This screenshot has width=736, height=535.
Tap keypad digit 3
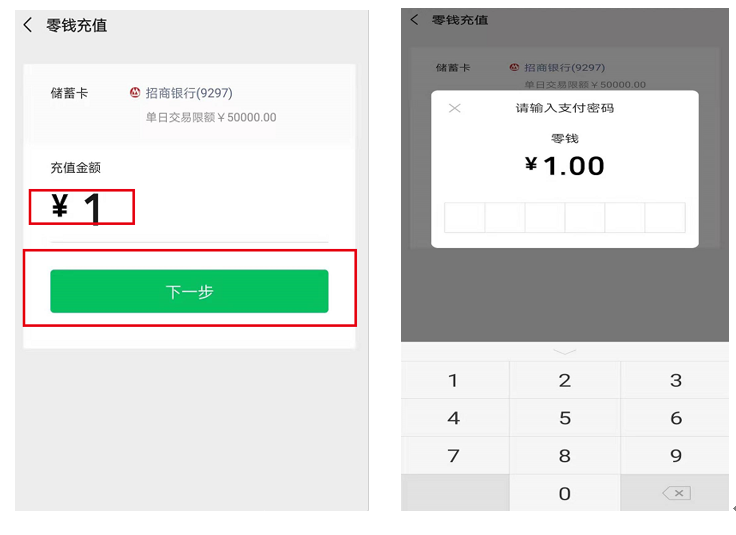pos(676,380)
